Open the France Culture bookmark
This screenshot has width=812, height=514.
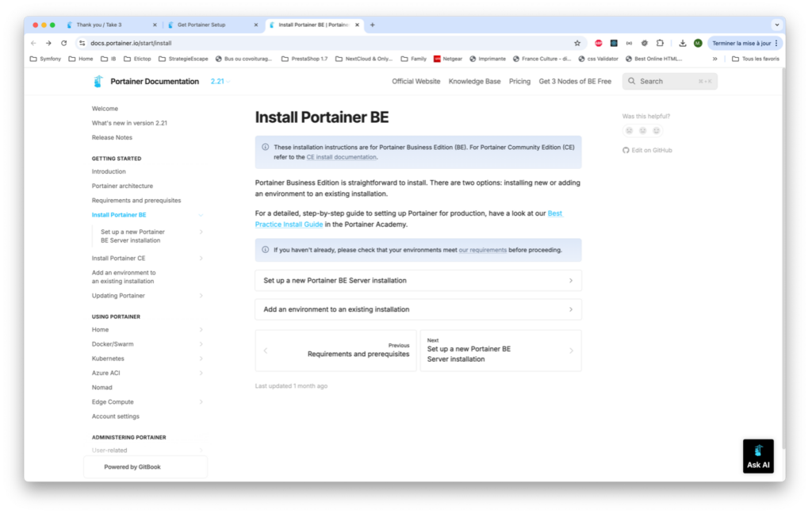pyautogui.click(x=542, y=59)
